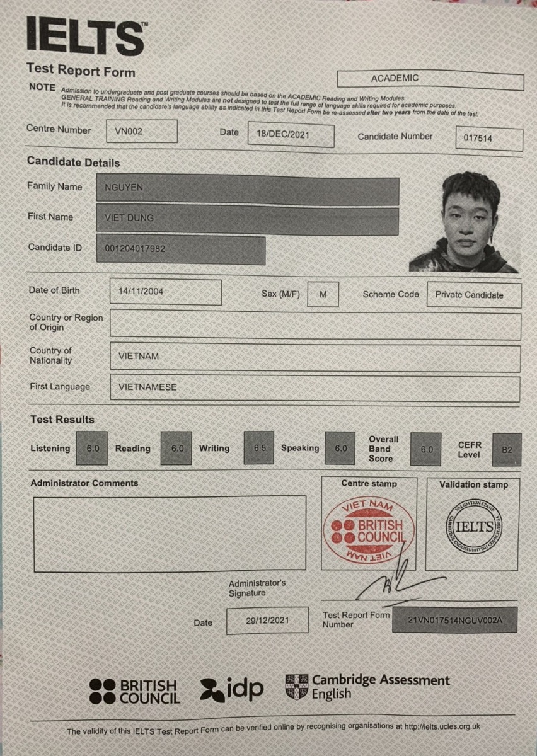Select the Scheme Code Private Candidate box

[x=474, y=295]
